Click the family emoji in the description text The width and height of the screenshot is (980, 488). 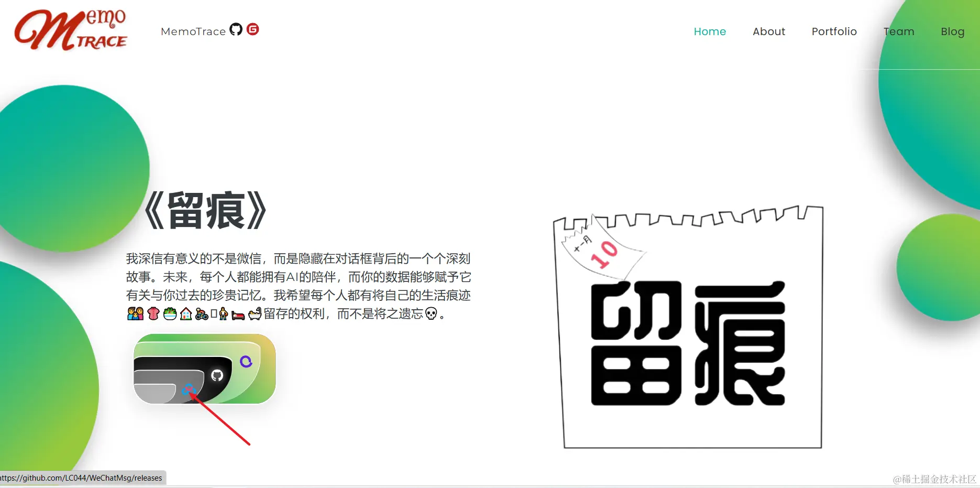coord(135,315)
